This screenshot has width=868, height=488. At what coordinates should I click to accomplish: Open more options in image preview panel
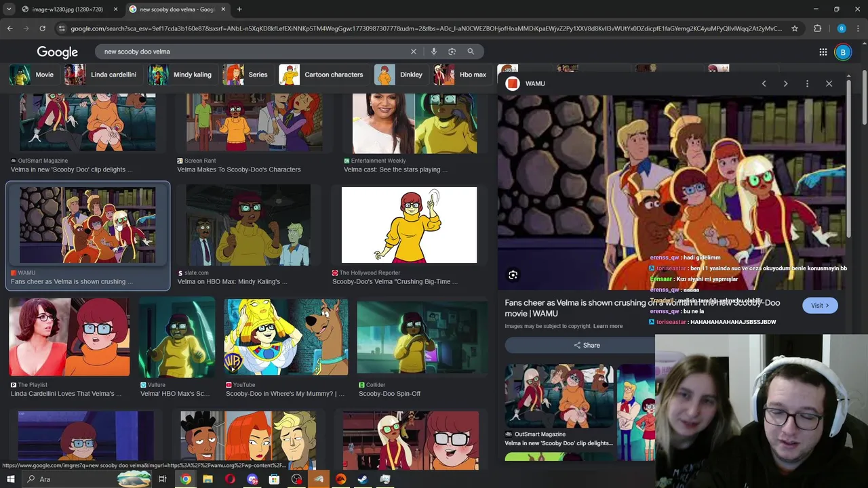[807, 83]
